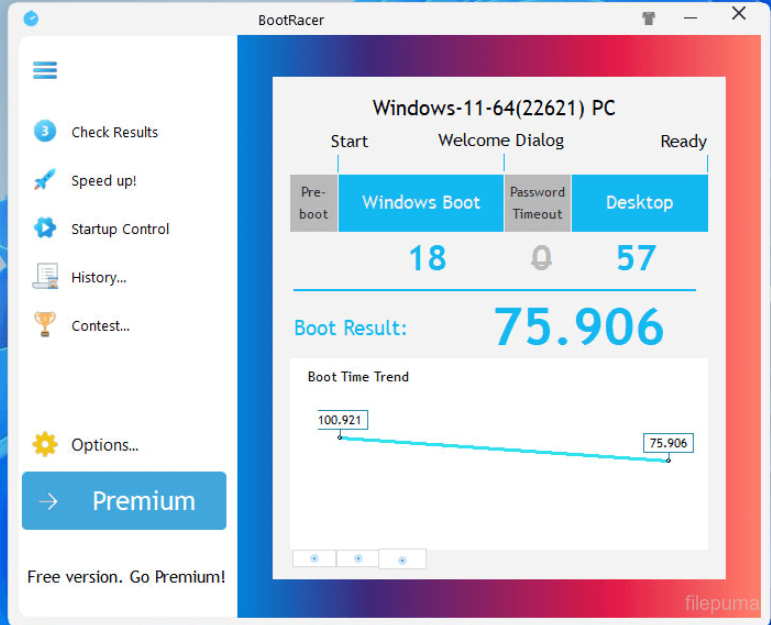The image size is (771, 625).
Task: Select the second chart view button
Action: 358,559
